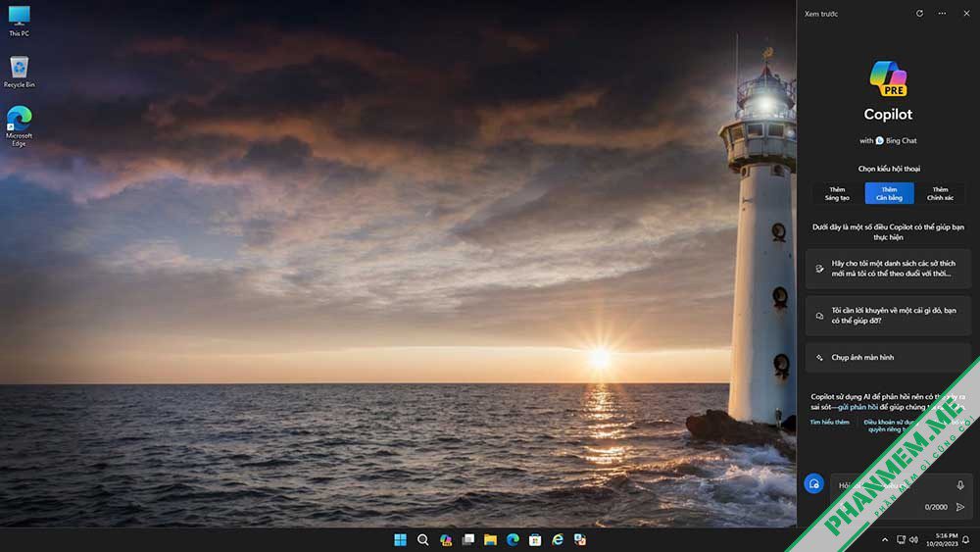Open network settings from the tray

(901, 539)
